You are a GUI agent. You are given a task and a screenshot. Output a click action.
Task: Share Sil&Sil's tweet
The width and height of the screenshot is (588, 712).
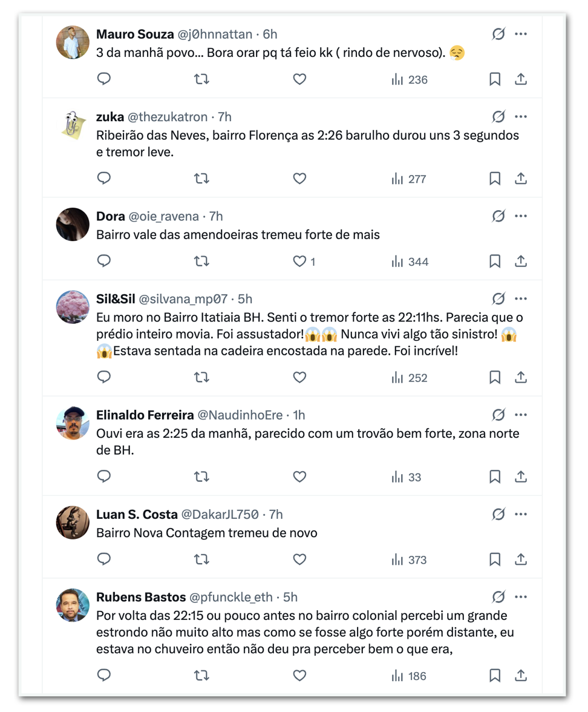click(520, 378)
